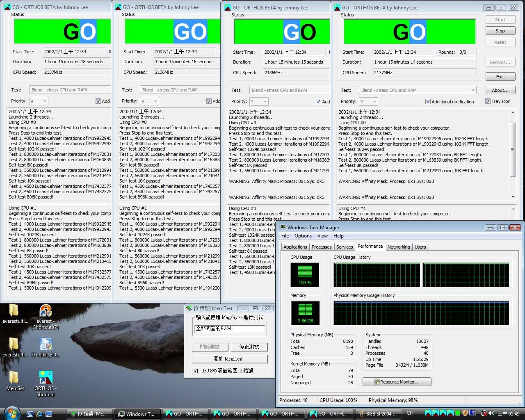Open Resource Monitor from Task Manager
The width and height of the screenshot is (525, 420).
coord(397,382)
